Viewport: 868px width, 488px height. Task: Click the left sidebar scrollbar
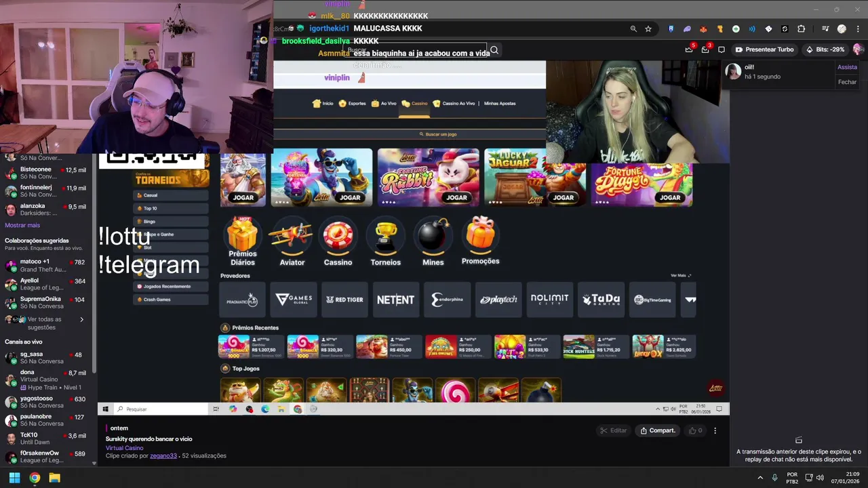tap(94, 264)
